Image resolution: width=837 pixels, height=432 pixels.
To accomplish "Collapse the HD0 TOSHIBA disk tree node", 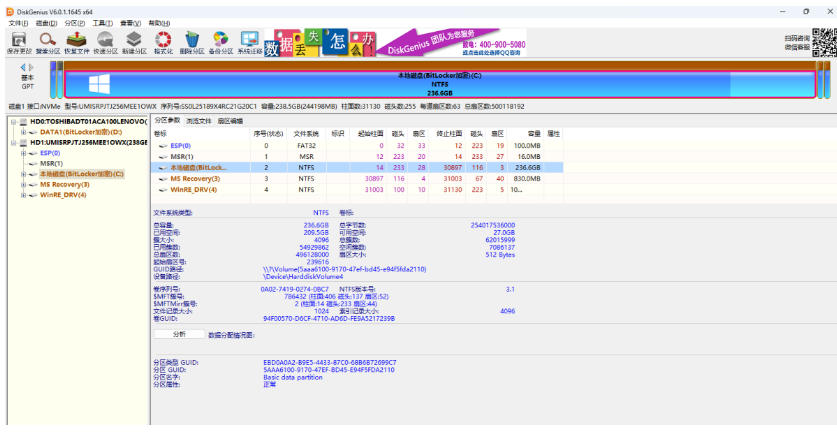I will pos(11,121).
